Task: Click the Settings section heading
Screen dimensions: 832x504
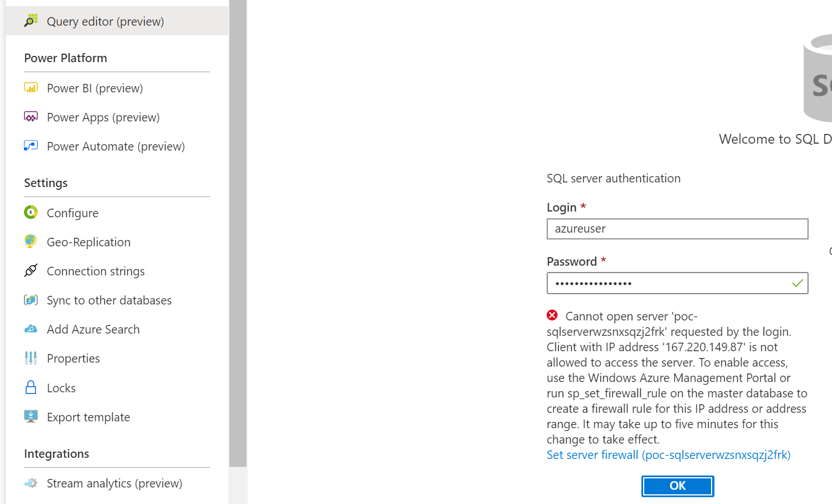Action: 46,183
